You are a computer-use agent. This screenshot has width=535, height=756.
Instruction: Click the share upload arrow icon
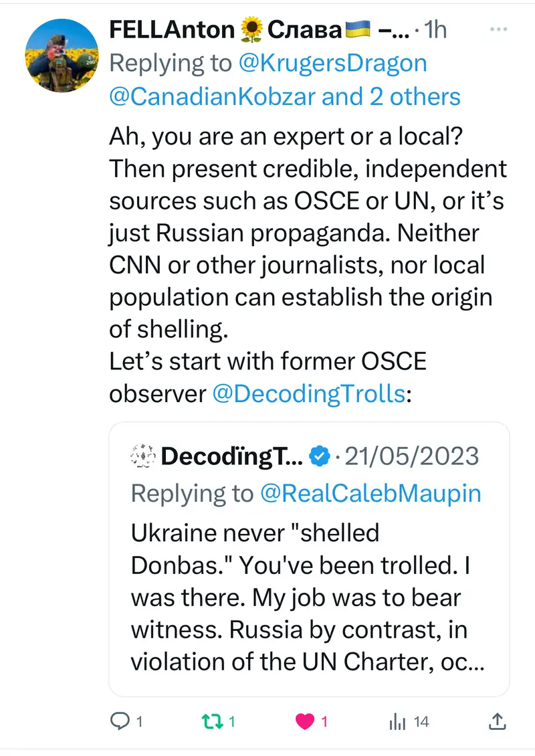pyautogui.click(x=498, y=721)
